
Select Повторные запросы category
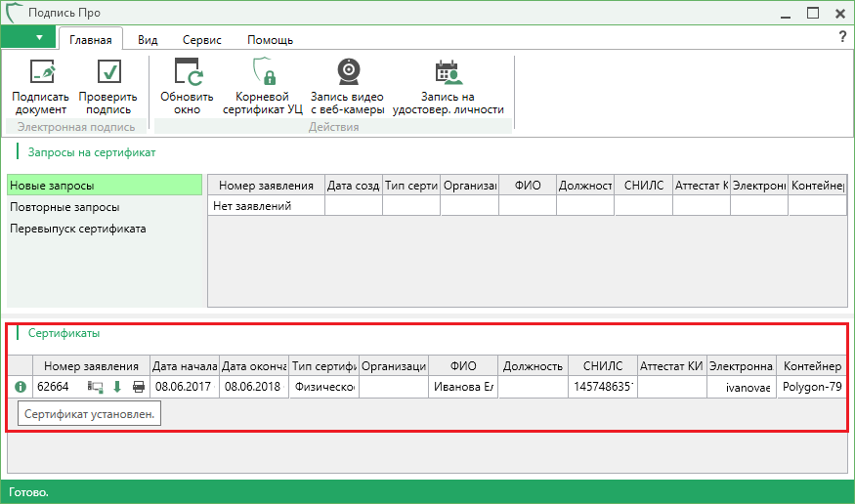coord(64,207)
